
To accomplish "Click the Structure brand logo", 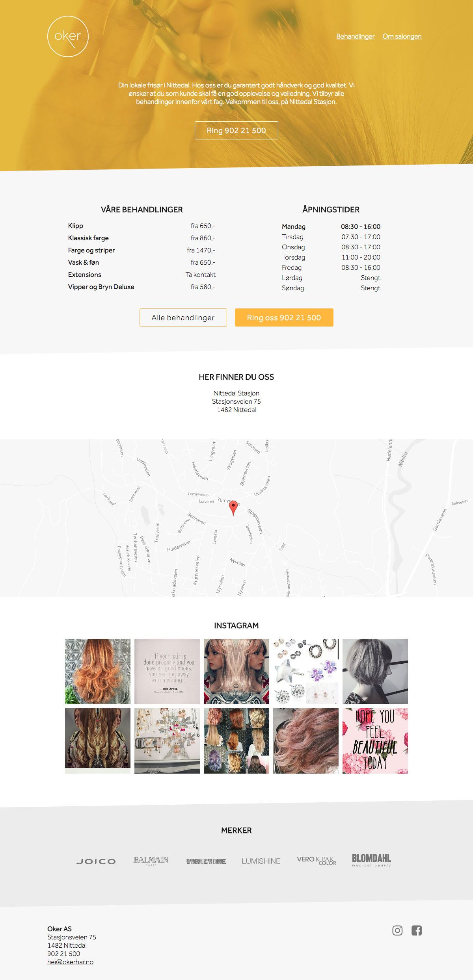I will (206, 861).
